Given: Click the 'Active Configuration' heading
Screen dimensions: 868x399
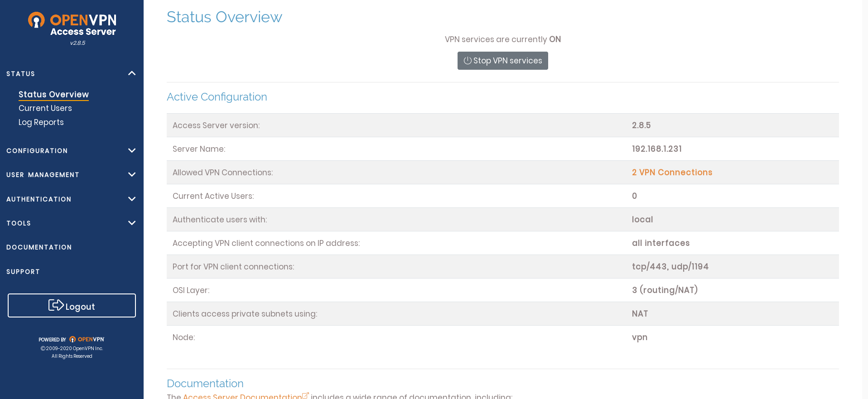Looking at the screenshot, I should (x=217, y=97).
